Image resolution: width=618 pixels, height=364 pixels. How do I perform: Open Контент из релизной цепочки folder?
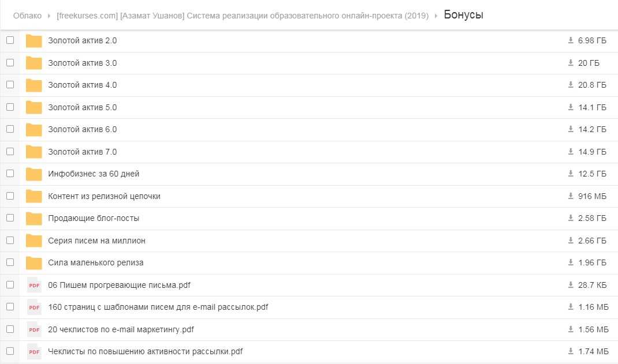coord(104,196)
